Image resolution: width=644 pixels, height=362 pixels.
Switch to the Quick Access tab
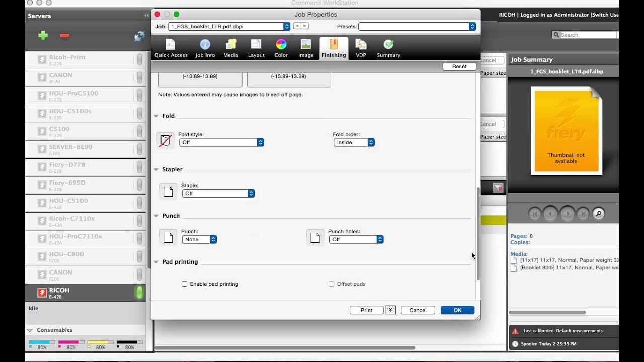point(171,49)
